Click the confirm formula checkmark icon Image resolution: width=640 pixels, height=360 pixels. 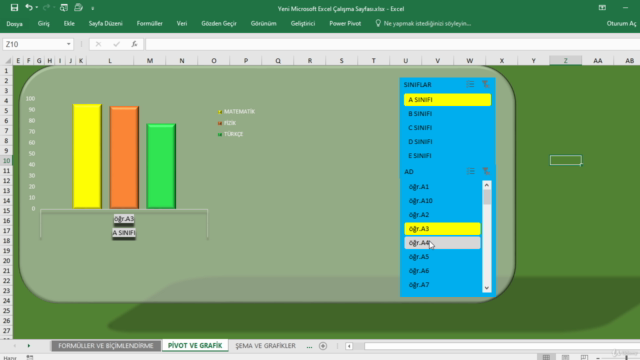(x=116, y=44)
